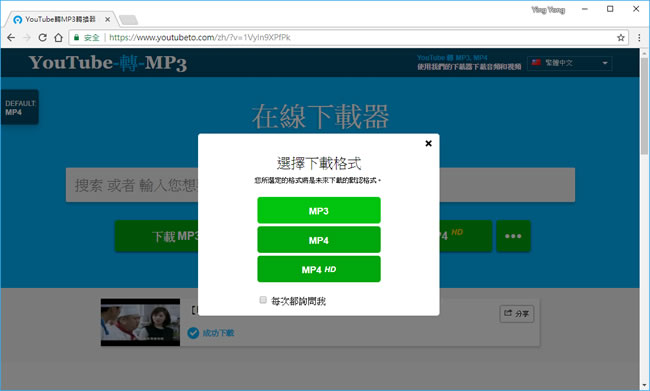
Task: Enable the 每次都詢問我 checkbox
Action: click(263, 300)
